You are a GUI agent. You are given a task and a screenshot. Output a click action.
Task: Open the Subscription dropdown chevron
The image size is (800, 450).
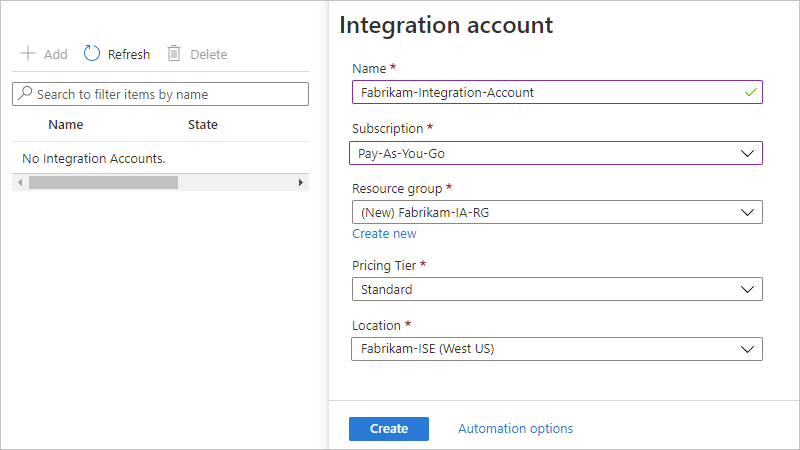tap(747, 154)
